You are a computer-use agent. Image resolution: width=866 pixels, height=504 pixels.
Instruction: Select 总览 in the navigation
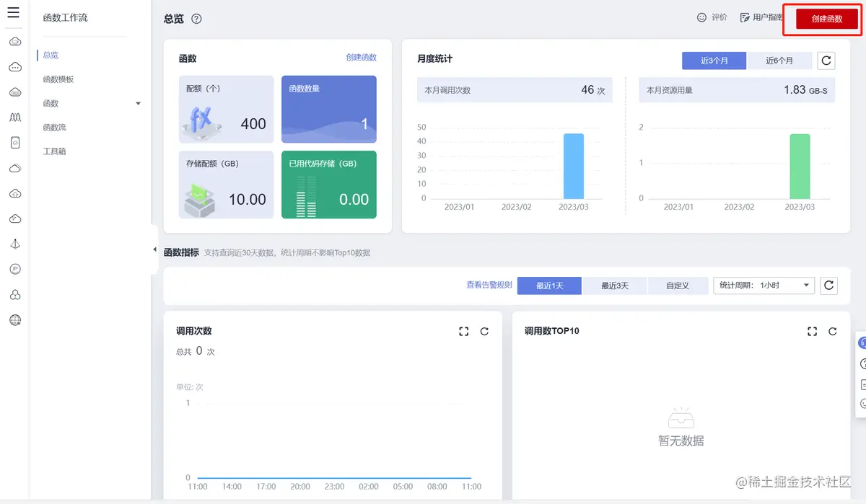click(x=51, y=55)
